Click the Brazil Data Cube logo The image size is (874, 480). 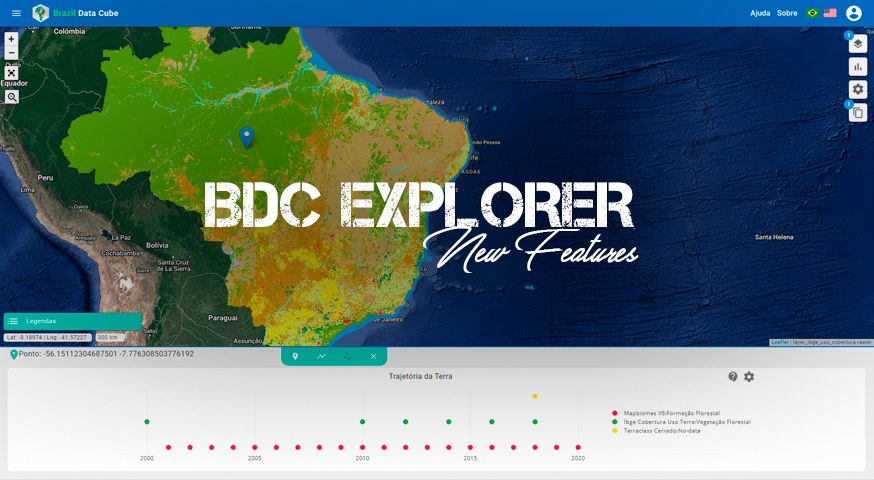click(x=40, y=13)
